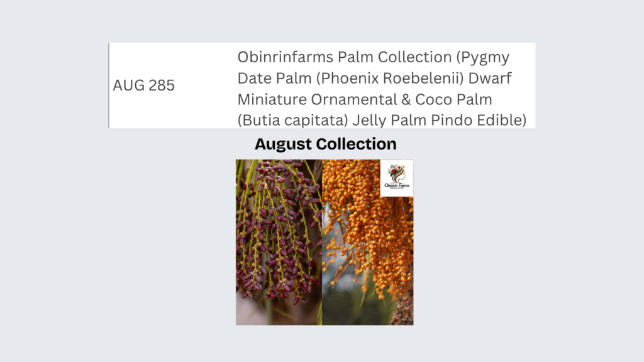The height and width of the screenshot is (362, 644).
Task: Select the words Date Palm in second line
Action: click(x=274, y=78)
